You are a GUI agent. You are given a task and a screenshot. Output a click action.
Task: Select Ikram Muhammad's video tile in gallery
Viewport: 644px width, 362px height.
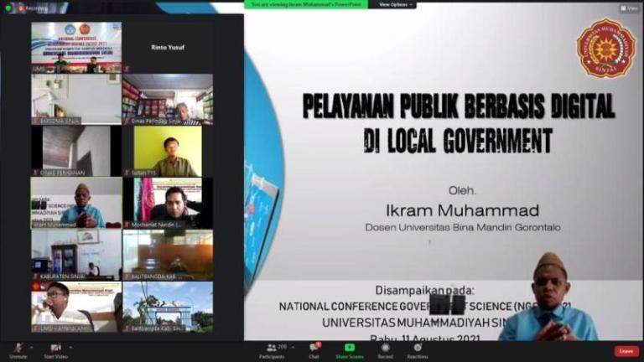[x=76, y=203]
